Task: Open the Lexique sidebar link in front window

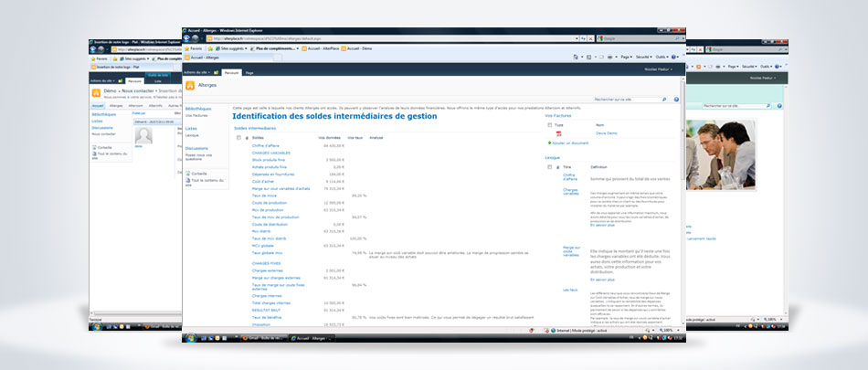Action: [192, 135]
